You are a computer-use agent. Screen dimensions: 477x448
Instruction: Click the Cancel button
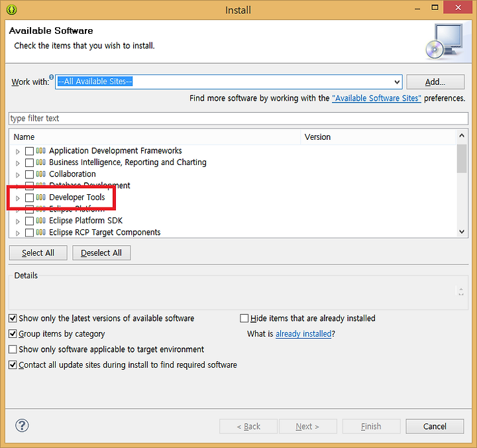[x=435, y=426]
